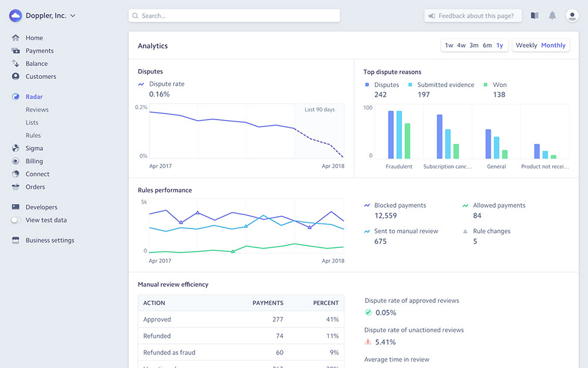Viewport: 588px width, 368px height.
Task: Click the Sigma sidebar icon
Action: click(x=15, y=148)
